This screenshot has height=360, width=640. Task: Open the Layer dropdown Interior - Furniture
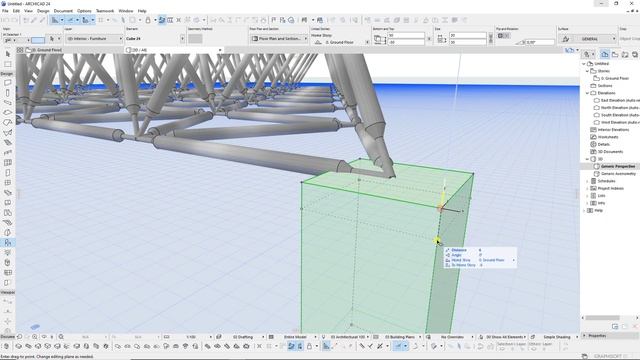(94, 38)
